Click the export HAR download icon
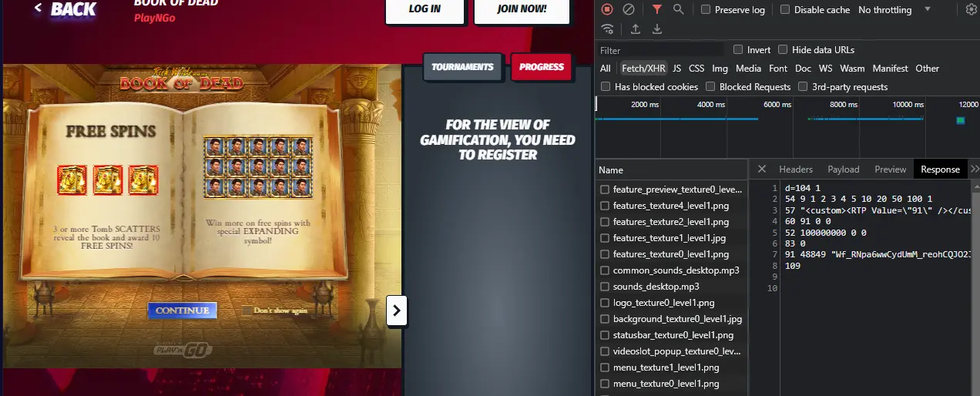Screen dimensions: 980x396 (x=657, y=29)
